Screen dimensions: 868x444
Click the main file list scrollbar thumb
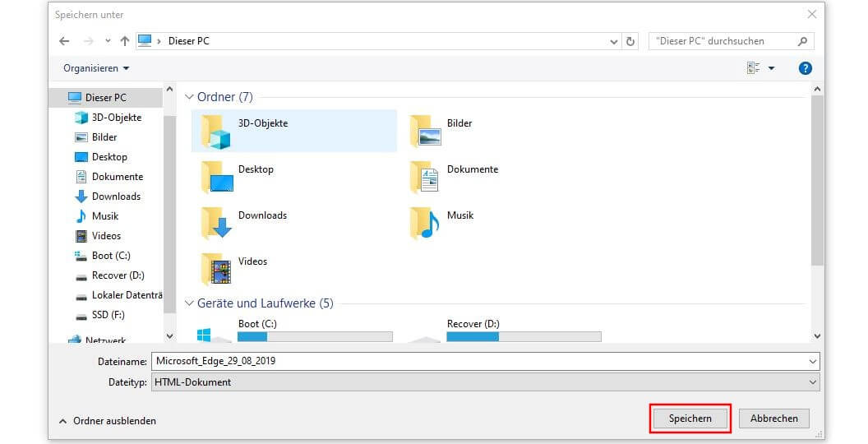coord(817,181)
